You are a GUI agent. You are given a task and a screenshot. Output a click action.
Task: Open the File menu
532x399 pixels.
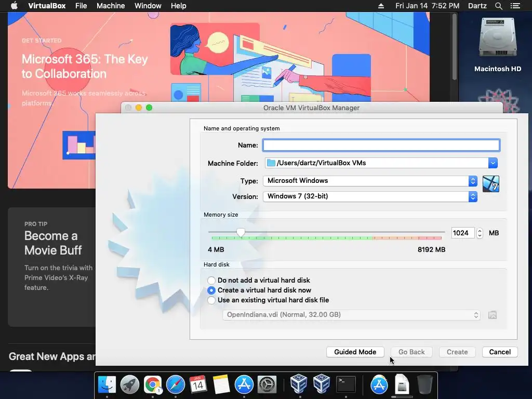pos(81,6)
